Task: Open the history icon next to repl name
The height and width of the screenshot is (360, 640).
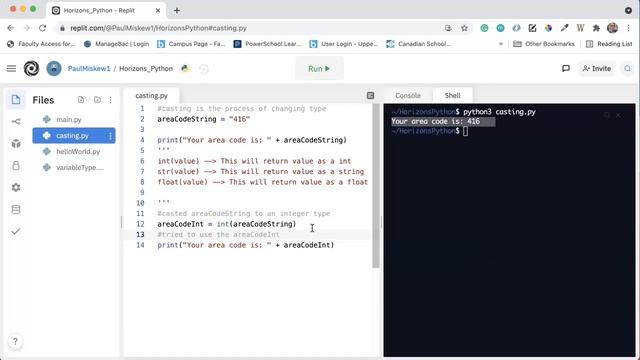Action: click(x=204, y=69)
